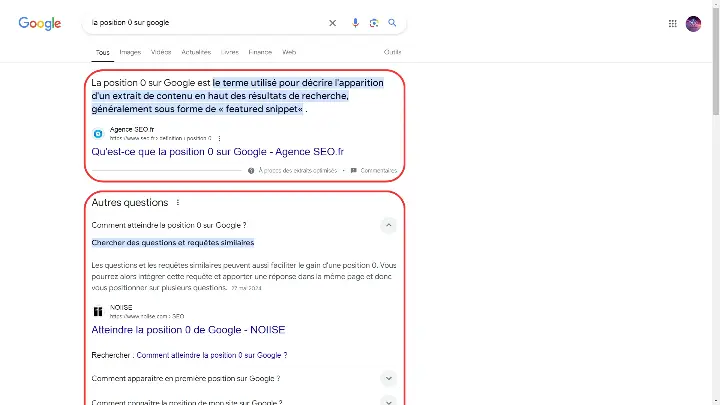Image resolution: width=720 pixels, height=405 pixels.
Task: Open the Google account avatar
Action: [x=693, y=23]
